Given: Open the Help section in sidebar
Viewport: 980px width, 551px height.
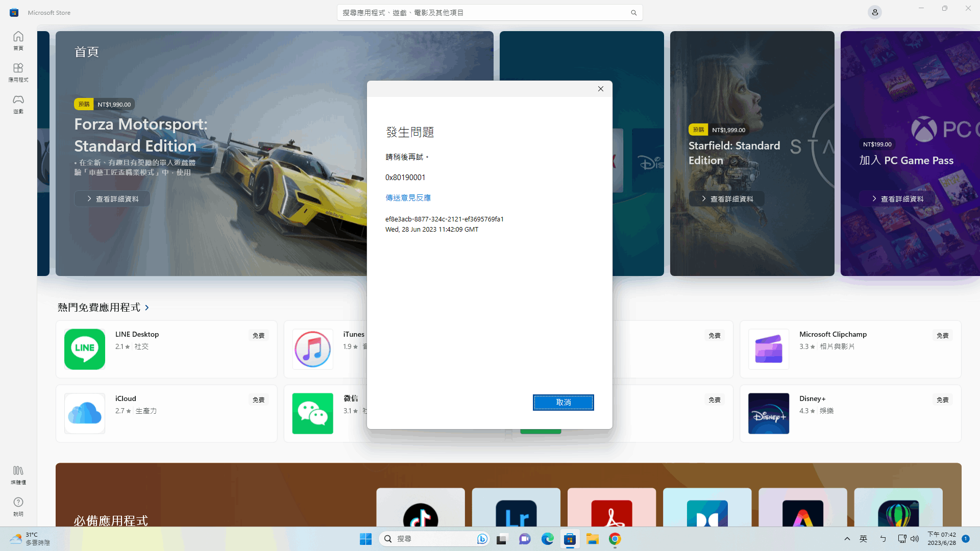Looking at the screenshot, I should click(x=18, y=507).
